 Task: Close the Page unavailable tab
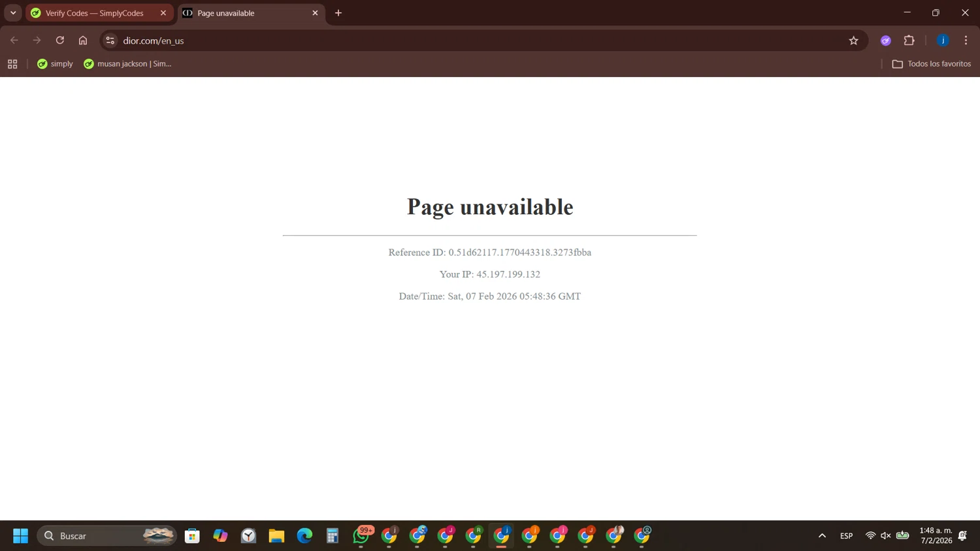[315, 13]
